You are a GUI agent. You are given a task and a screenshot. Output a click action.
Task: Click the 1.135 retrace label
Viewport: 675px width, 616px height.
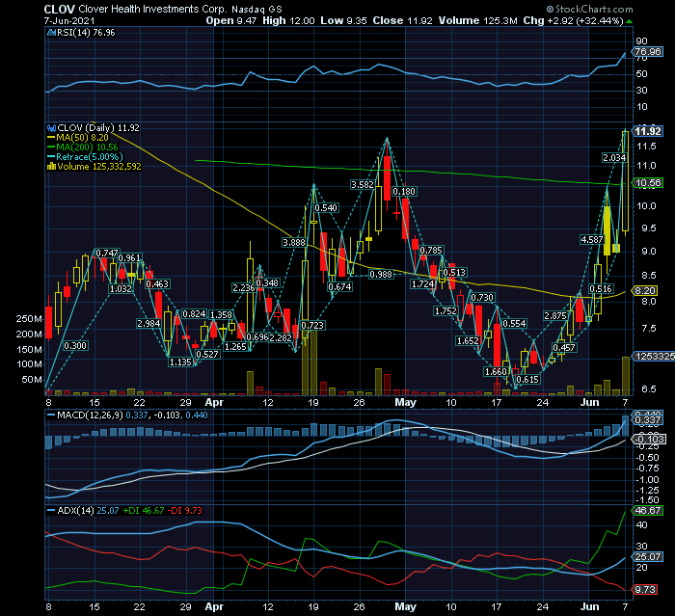tap(180, 362)
